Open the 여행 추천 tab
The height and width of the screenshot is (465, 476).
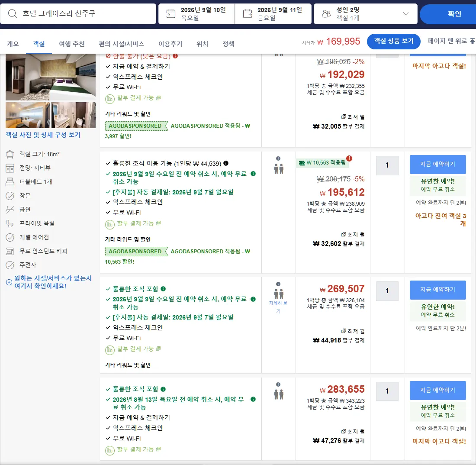pyautogui.click(x=72, y=44)
